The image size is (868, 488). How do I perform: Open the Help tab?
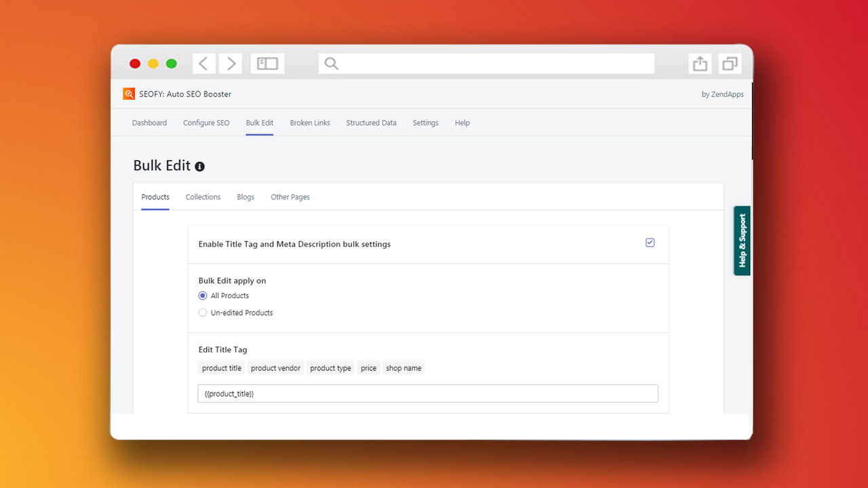462,123
